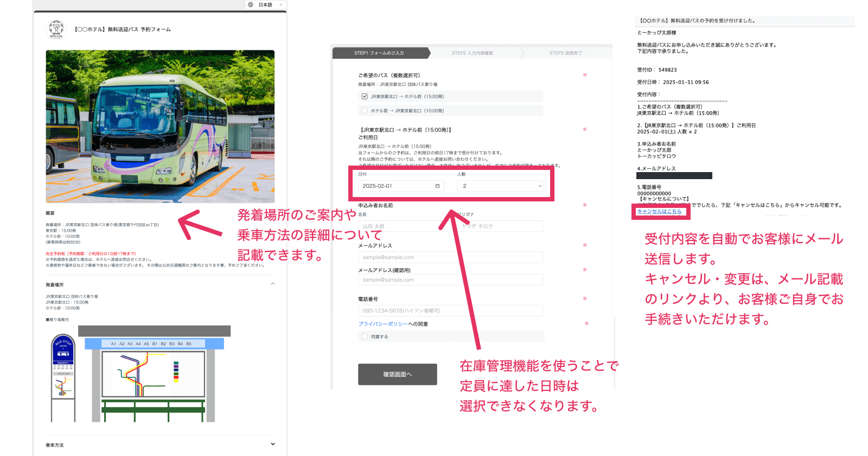The width and height of the screenshot is (868, 456).
Task: Tick the 同意する agreement checkbox
Action: [x=365, y=337]
